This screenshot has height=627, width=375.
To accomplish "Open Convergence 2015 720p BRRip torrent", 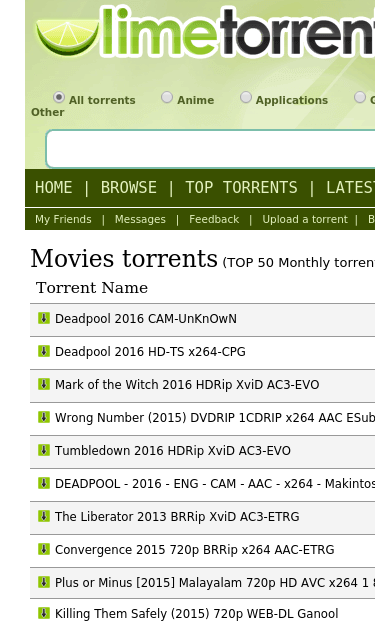I will [x=194, y=549].
